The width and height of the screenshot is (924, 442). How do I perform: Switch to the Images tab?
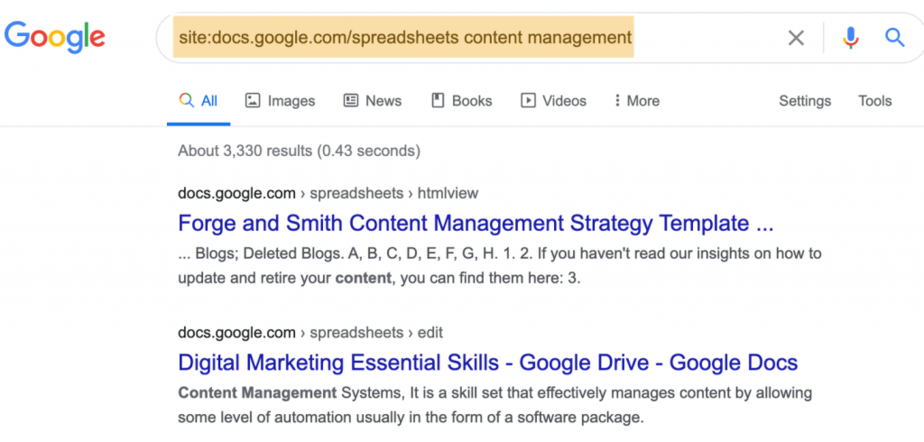point(280,101)
